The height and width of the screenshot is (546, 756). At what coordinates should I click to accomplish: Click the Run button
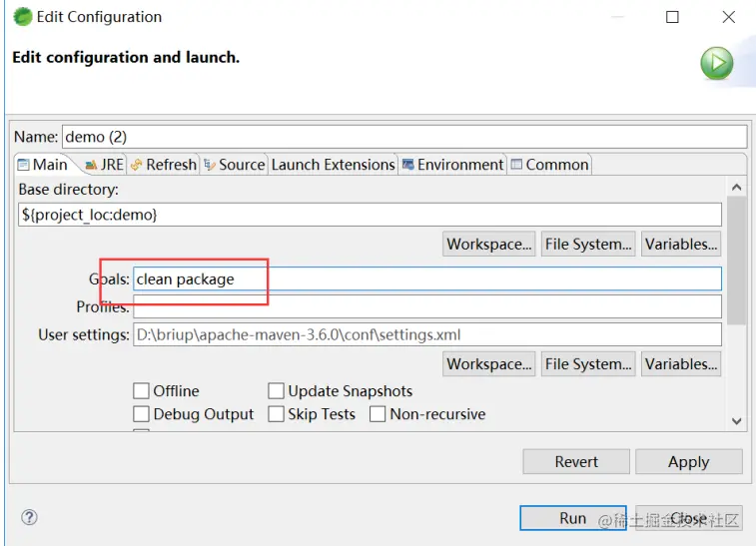(x=573, y=518)
